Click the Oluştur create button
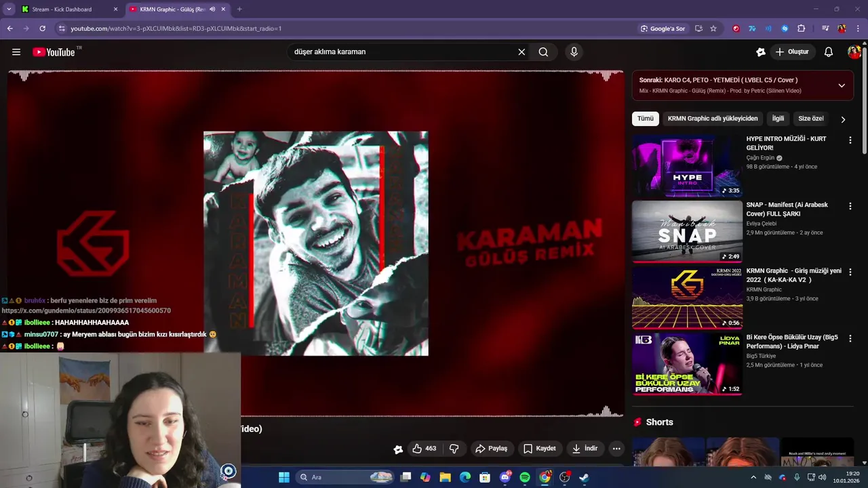Image resolution: width=868 pixels, height=488 pixels. (x=792, y=52)
